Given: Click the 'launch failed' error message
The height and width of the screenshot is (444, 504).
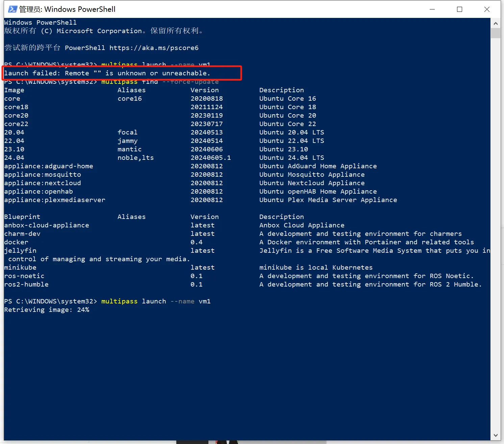Looking at the screenshot, I should [107, 73].
